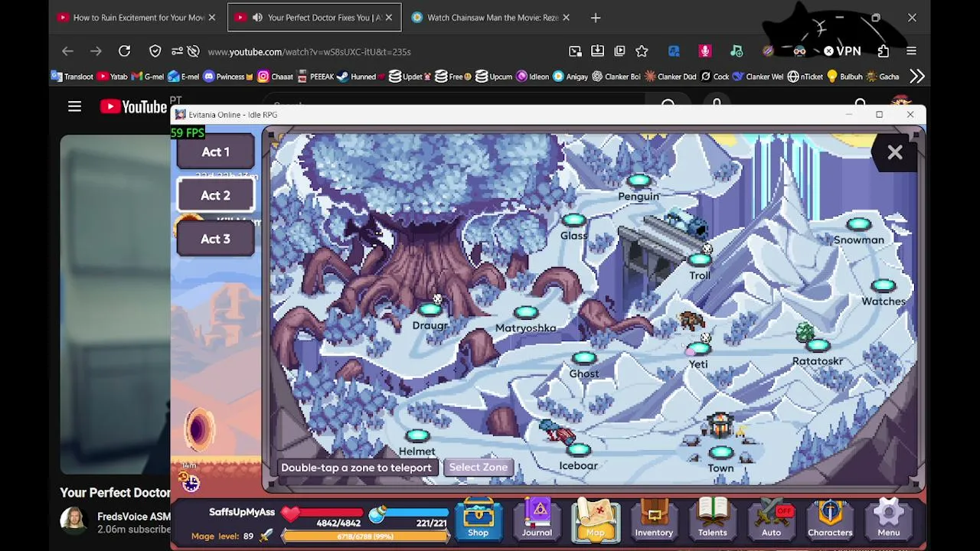Switch map to Act 3
This screenshot has height=551, width=980.
pyautogui.click(x=215, y=239)
